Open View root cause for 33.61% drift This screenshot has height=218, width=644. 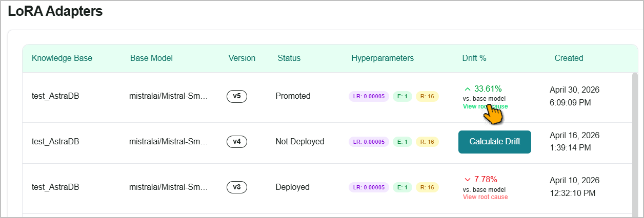tap(485, 106)
